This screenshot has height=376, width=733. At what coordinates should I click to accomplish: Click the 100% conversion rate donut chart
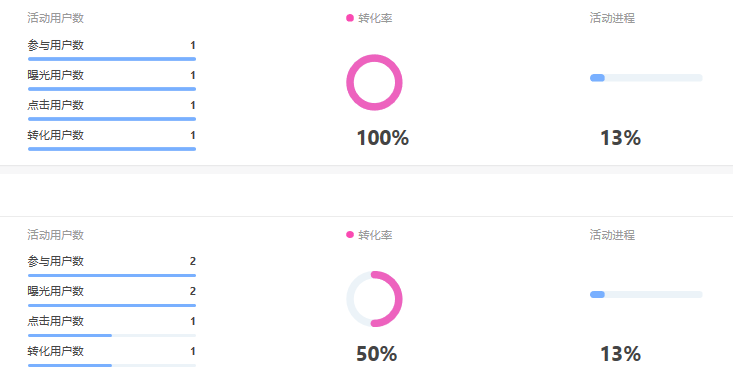[x=374, y=82]
